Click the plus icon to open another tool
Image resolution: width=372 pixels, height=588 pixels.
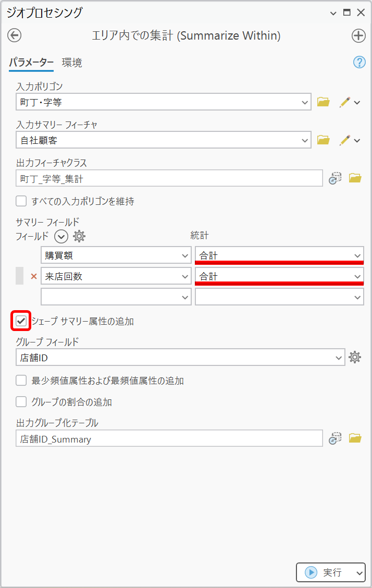pyautogui.click(x=358, y=35)
